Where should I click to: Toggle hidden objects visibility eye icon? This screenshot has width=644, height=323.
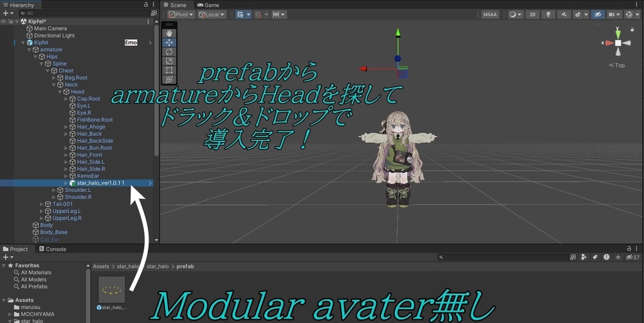(597, 14)
